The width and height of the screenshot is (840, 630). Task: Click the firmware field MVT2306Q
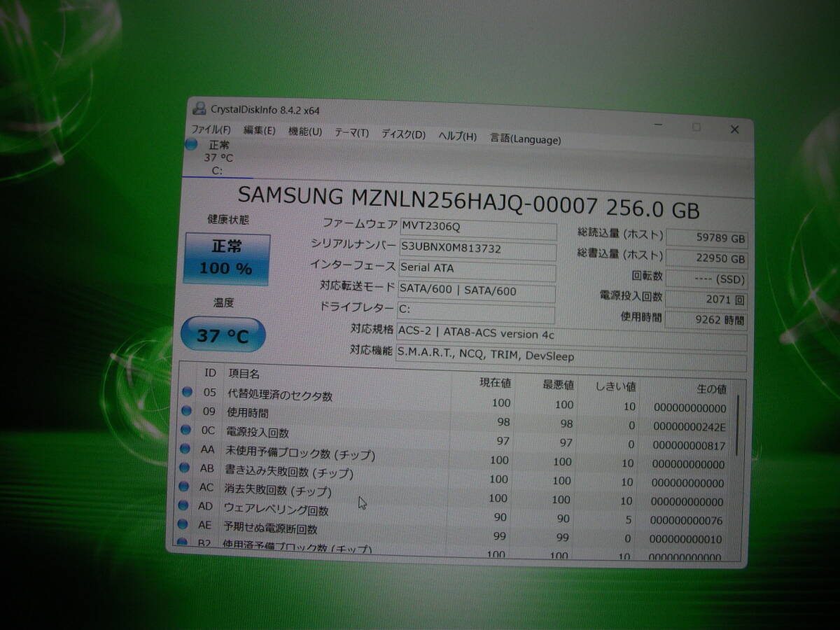(477, 228)
